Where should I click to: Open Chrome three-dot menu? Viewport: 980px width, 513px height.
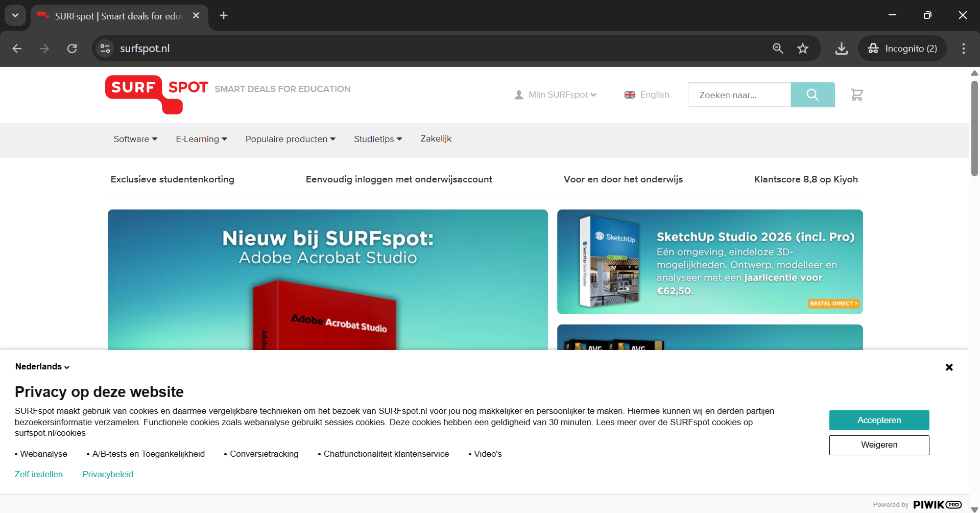[963, 49]
